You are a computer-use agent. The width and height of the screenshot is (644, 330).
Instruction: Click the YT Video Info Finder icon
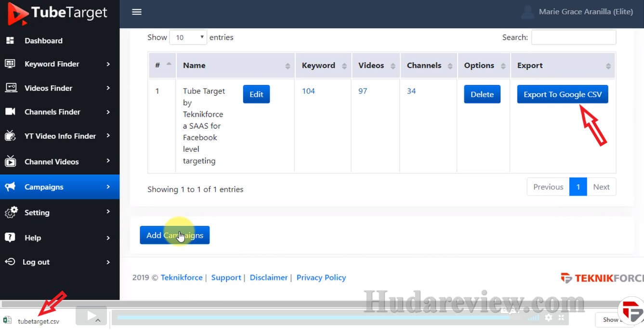pyautogui.click(x=10, y=136)
